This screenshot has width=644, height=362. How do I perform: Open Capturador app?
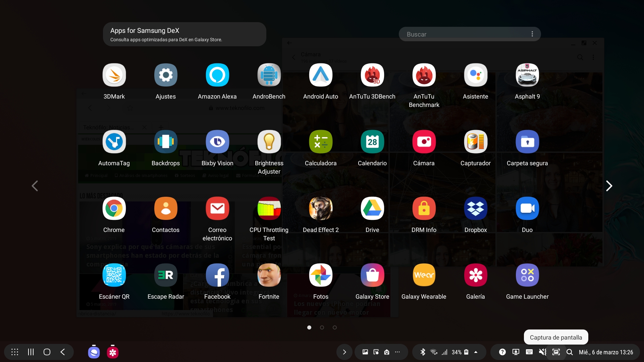point(476,142)
